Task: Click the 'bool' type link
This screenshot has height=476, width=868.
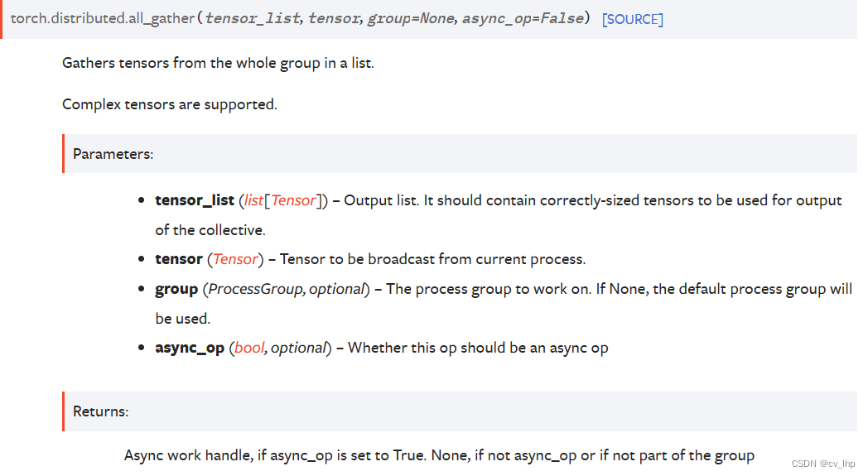Action: click(249, 348)
